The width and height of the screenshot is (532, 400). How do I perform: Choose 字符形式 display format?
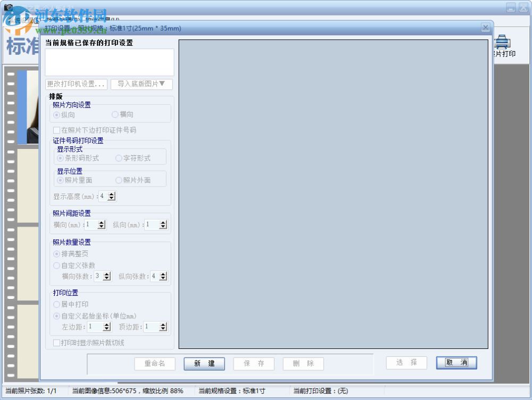coord(119,158)
